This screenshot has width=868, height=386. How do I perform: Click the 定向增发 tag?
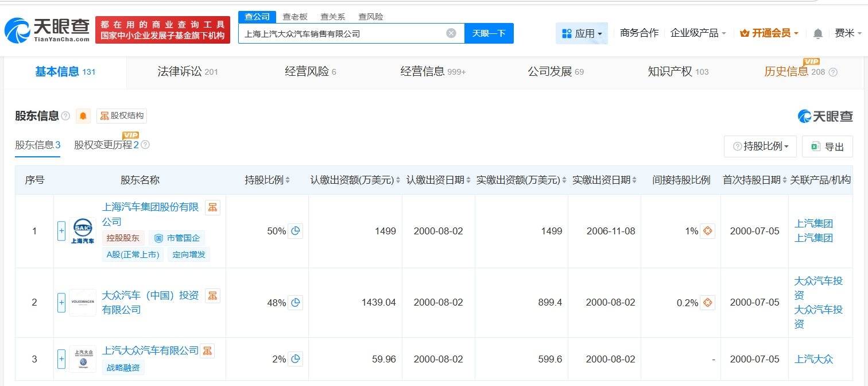point(189,254)
